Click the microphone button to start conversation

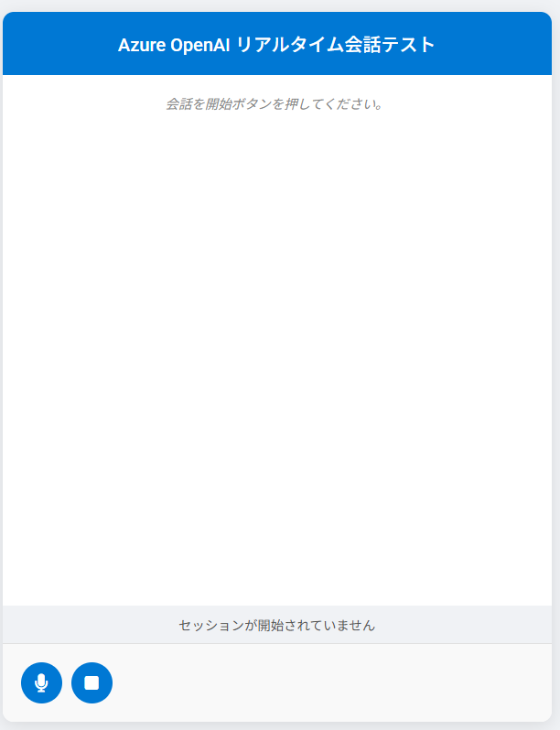pyautogui.click(x=41, y=682)
